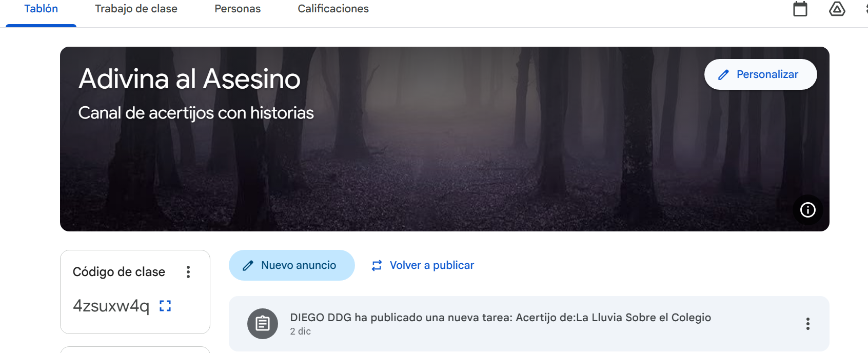This screenshot has height=353, width=868.
Task: Open the Acertijo de:La Lluvia Sobre el Colegio post
Action: 500,318
